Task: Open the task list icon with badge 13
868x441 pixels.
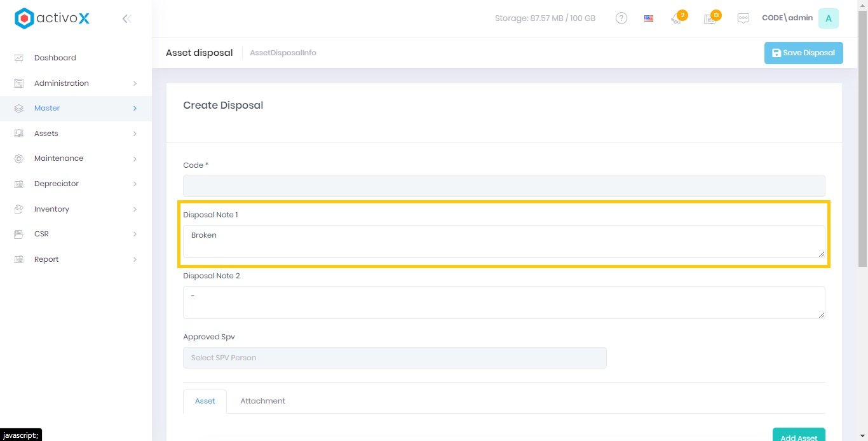Action: click(710, 18)
